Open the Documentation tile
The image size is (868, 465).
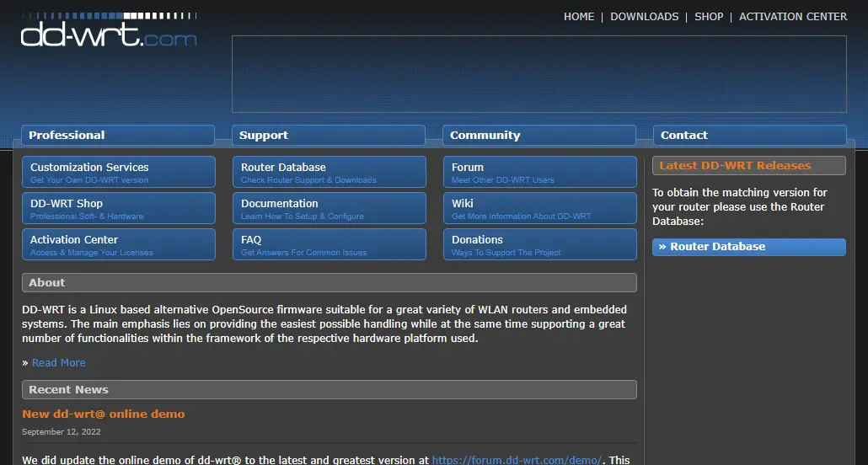point(330,208)
